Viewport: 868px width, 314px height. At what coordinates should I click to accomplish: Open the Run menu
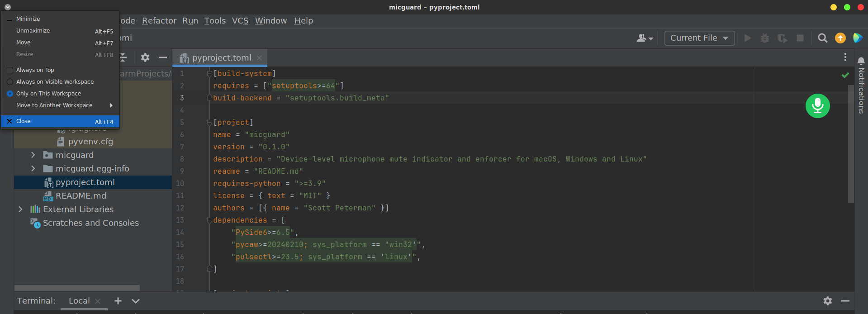click(x=190, y=21)
